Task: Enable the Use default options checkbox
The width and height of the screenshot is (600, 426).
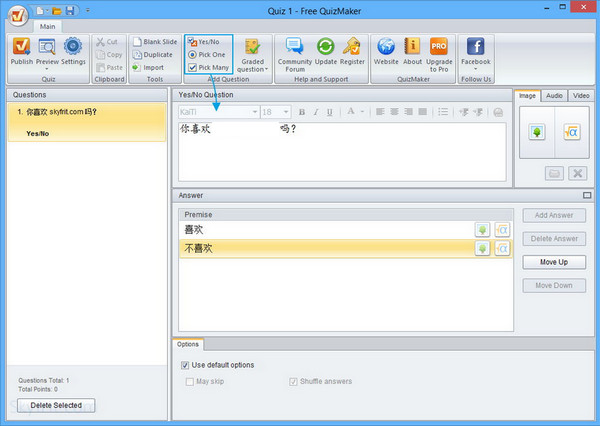Action: click(184, 365)
